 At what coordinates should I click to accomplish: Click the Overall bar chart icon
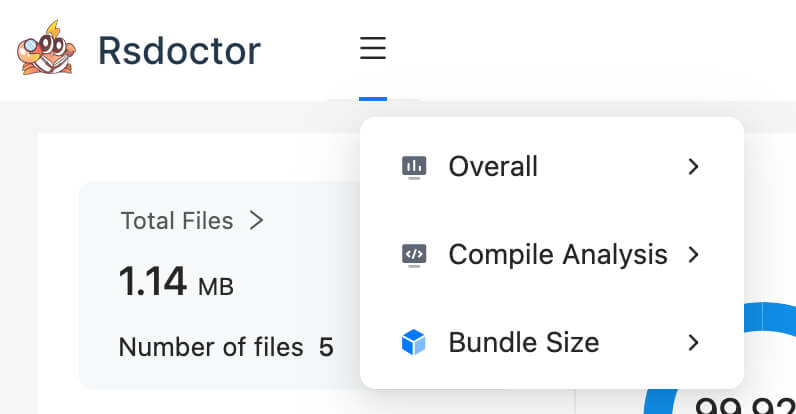click(414, 167)
